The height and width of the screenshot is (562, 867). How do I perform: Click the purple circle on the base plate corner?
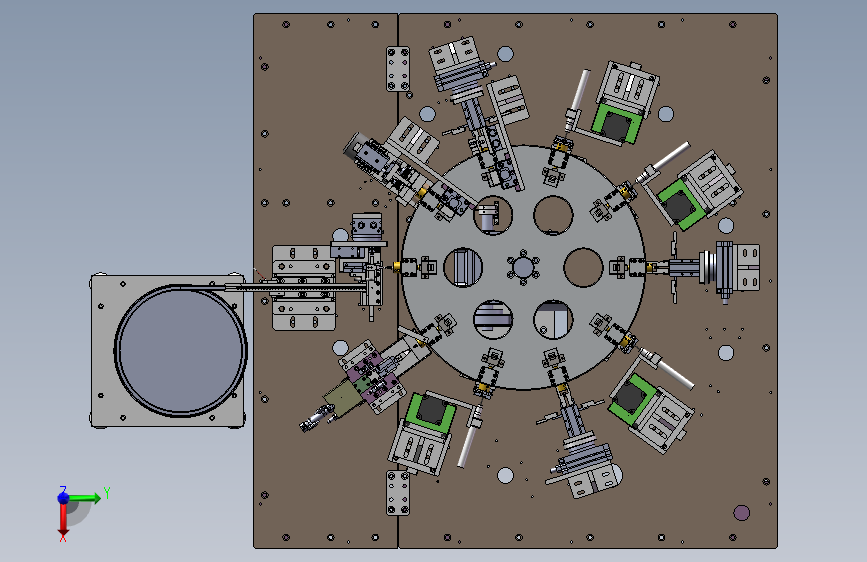pyautogui.click(x=741, y=513)
